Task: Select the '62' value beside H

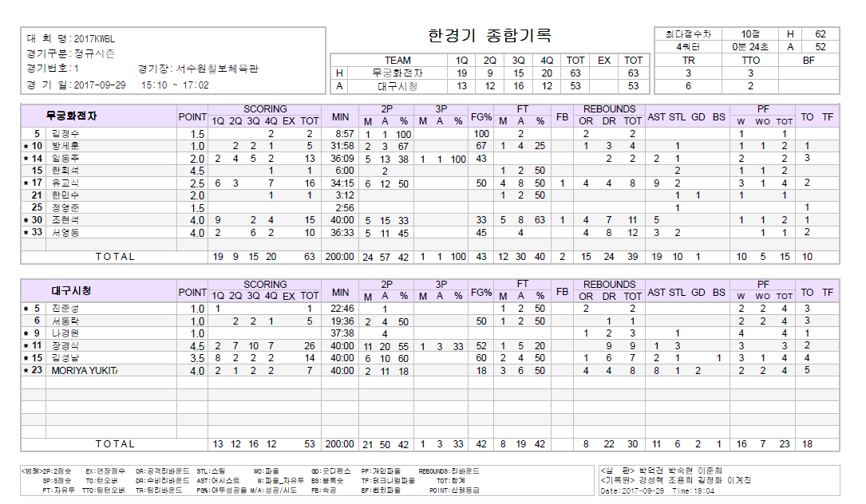Action: [821, 34]
